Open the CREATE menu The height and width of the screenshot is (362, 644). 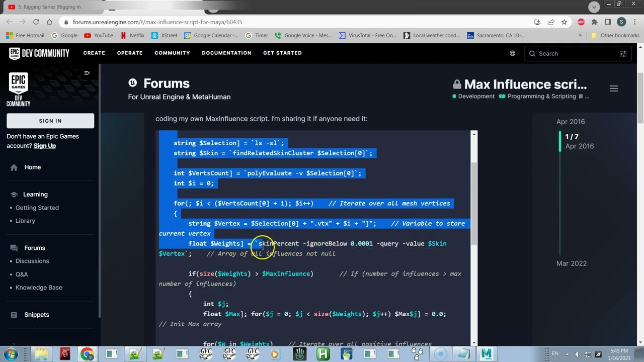(94, 53)
